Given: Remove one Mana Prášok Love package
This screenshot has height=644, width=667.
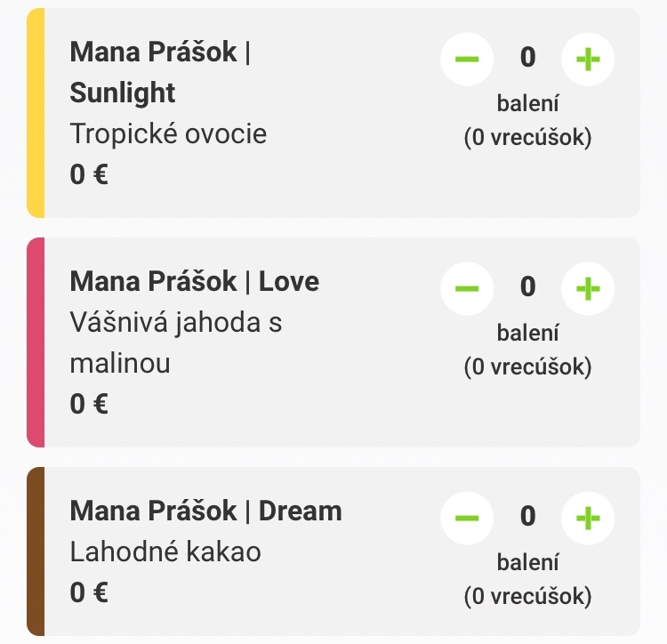Looking at the screenshot, I should (467, 288).
